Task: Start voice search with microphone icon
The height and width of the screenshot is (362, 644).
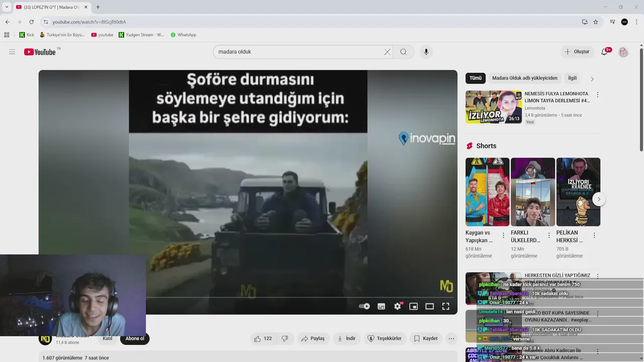Action: pos(426,52)
